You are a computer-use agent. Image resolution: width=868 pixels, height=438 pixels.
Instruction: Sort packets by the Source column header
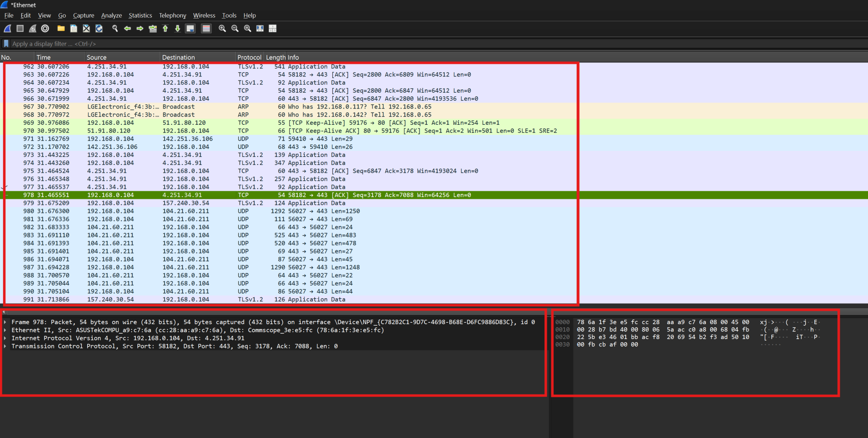[x=97, y=57]
